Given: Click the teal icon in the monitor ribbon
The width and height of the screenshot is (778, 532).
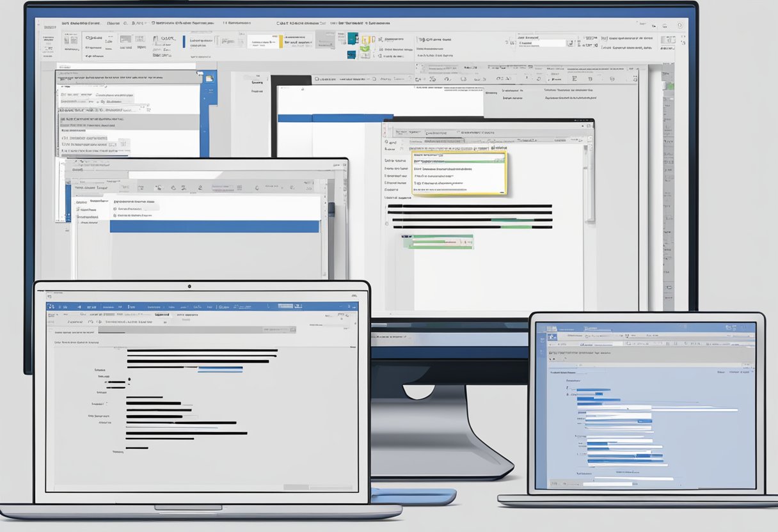Looking at the screenshot, I should [353, 38].
